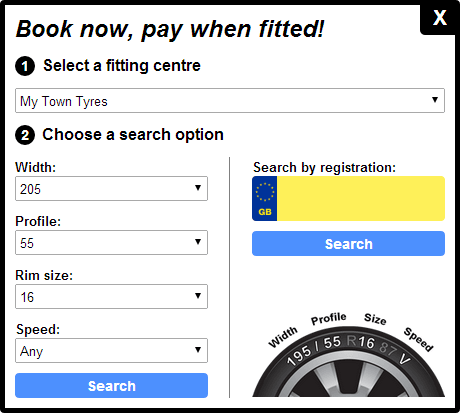Click the 'Search by registration' label

coord(324,167)
